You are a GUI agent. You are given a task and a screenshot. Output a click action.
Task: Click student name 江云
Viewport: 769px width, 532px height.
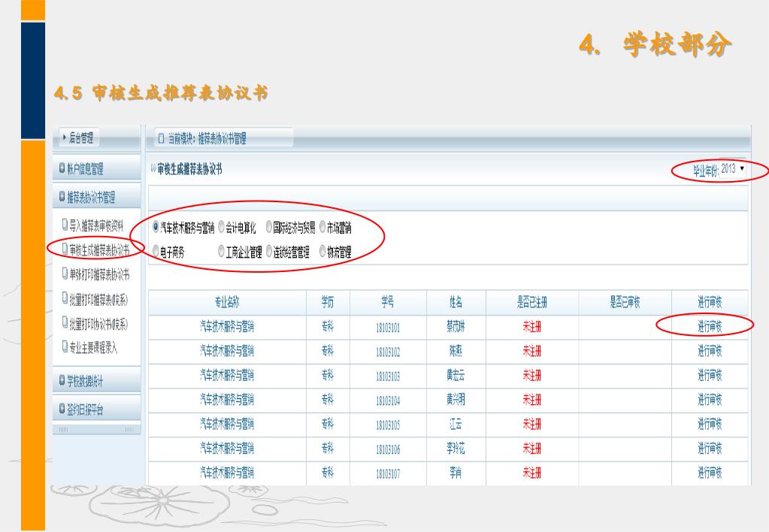(x=456, y=424)
